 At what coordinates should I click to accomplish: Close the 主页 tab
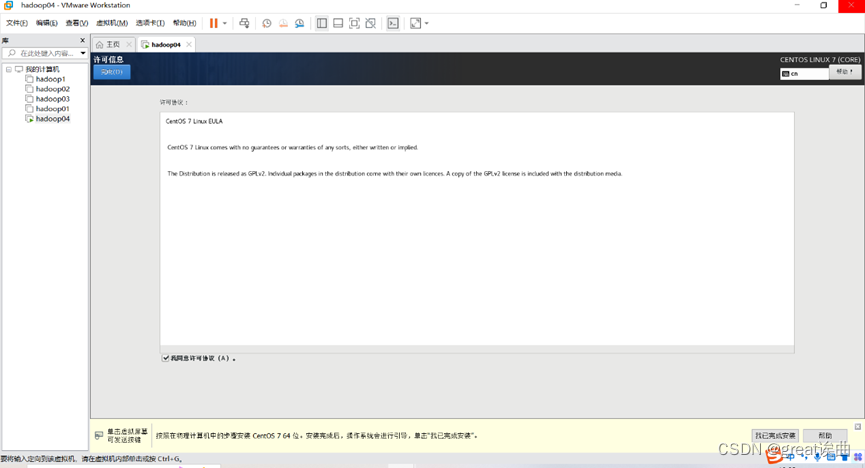tap(129, 45)
